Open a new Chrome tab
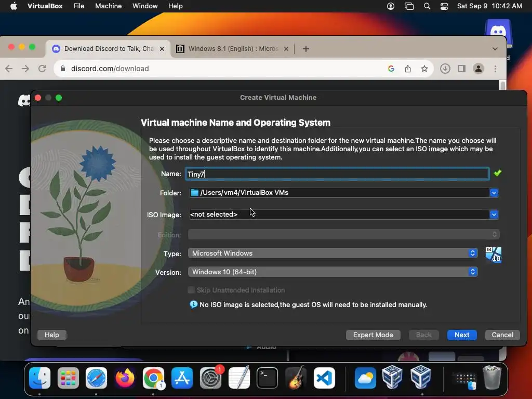Viewport: 532px width, 399px height. [x=305, y=49]
